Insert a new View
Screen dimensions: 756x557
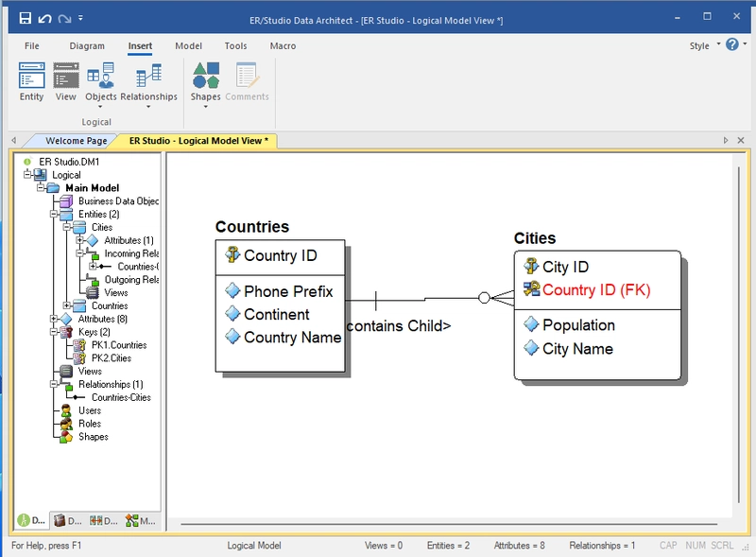click(x=65, y=81)
